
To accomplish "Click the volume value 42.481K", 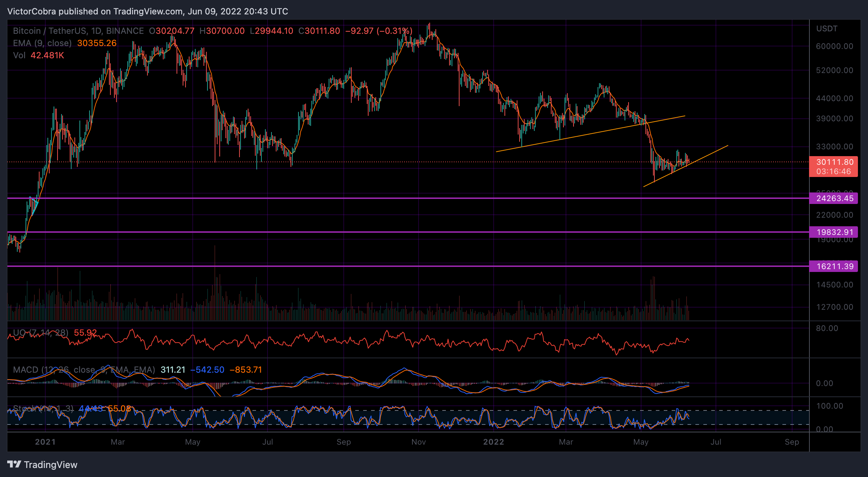I will pos(47,55).
